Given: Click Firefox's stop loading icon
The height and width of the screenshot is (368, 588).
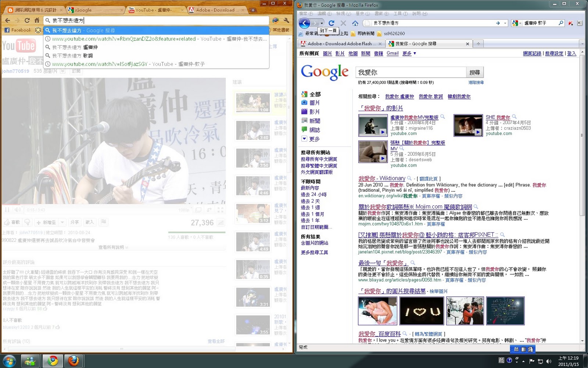Looking at the screenshot, I should (343, 23).
